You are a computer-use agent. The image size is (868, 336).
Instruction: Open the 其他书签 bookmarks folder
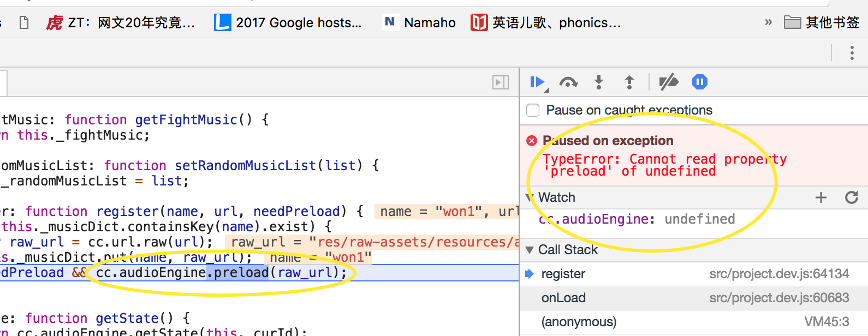(822, 22)
